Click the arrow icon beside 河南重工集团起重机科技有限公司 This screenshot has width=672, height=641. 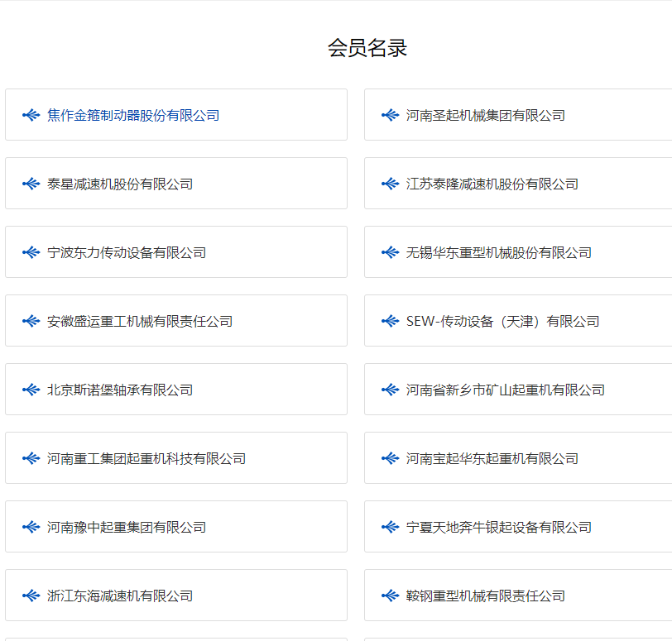(x=31, y=458)
